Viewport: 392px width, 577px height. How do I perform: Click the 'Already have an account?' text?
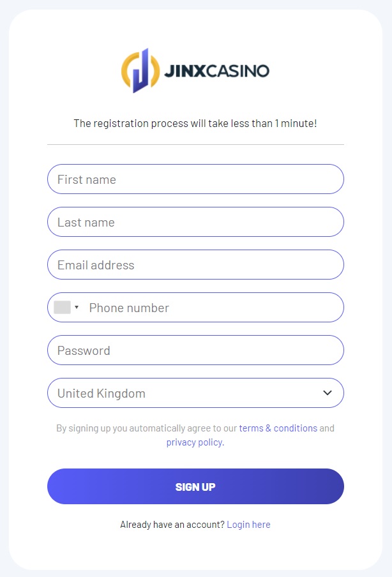(x=172, y=525)
